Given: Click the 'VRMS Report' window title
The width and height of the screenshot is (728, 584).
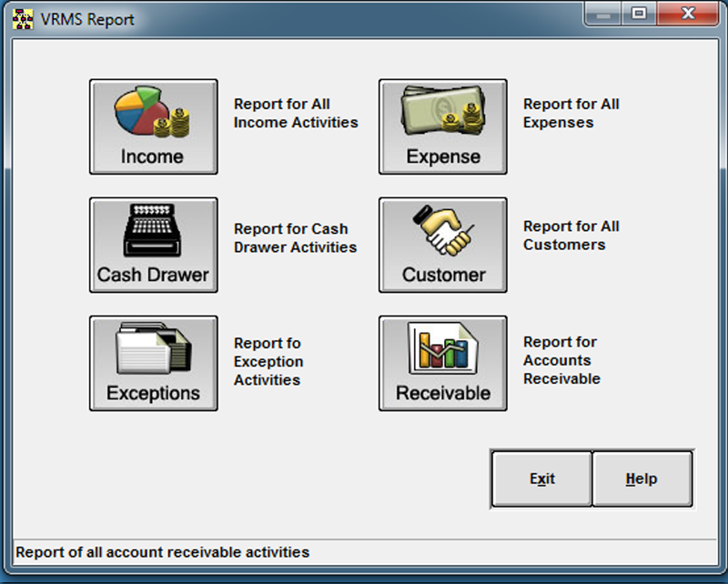Looking at the screenshot, I should coord(87,19).
